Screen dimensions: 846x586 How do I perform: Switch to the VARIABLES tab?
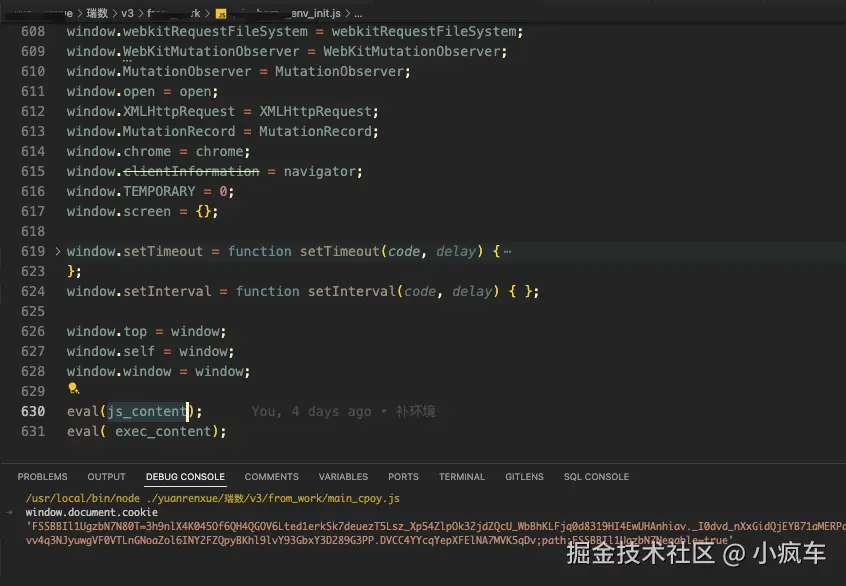[x=343, y=476]
